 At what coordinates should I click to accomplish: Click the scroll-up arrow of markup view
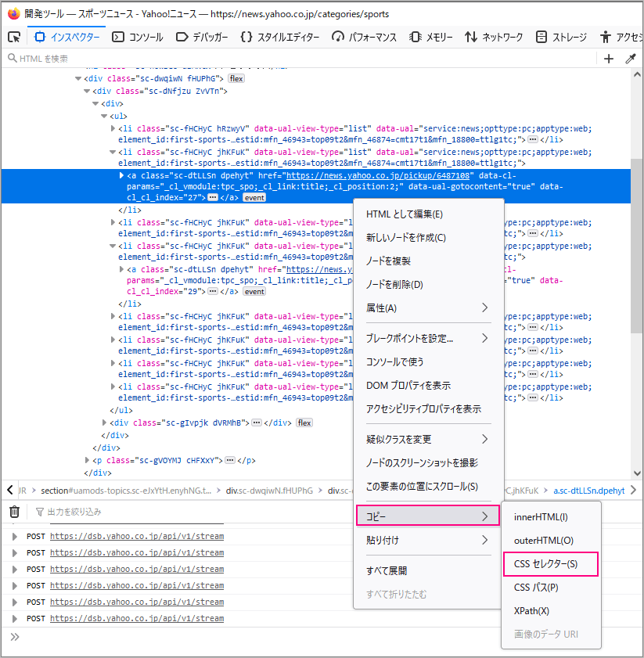[x=637, y=74]
